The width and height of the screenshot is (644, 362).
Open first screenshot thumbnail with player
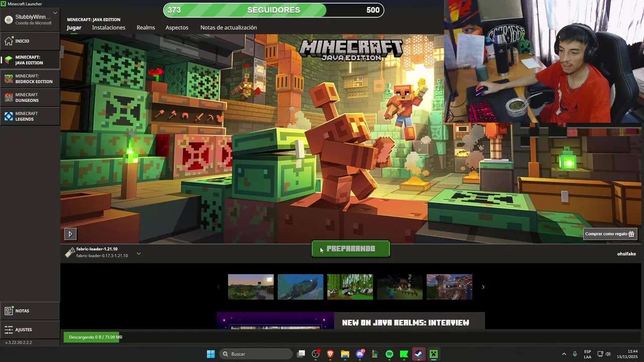tap(251, 287)
